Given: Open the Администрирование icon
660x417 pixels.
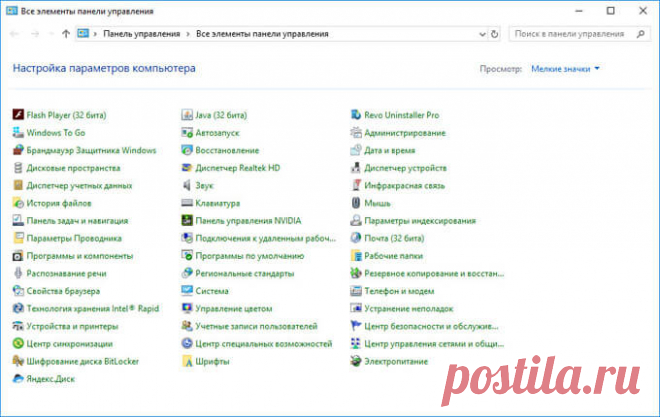Looking at the screenshot, I should click(356, 133).
